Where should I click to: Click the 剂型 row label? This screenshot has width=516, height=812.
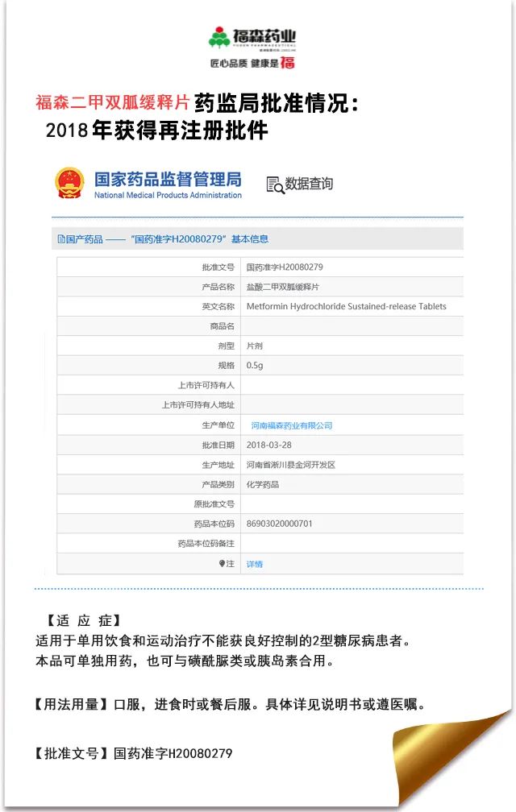(226, 346)
